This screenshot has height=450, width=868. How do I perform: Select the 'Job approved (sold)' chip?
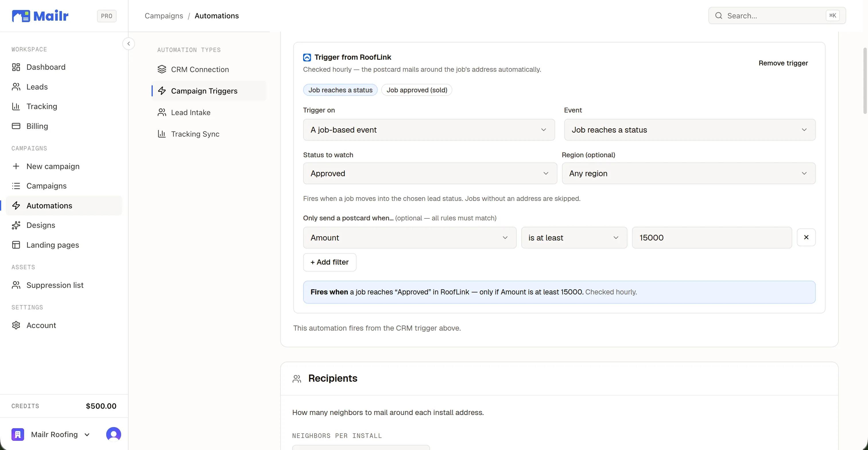pyautogui.click(x=417, y=90)
